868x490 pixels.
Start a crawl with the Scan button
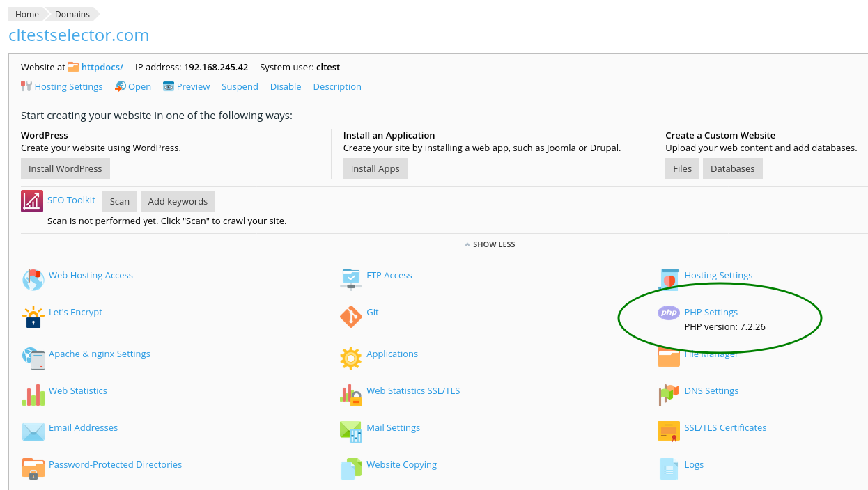119,200
